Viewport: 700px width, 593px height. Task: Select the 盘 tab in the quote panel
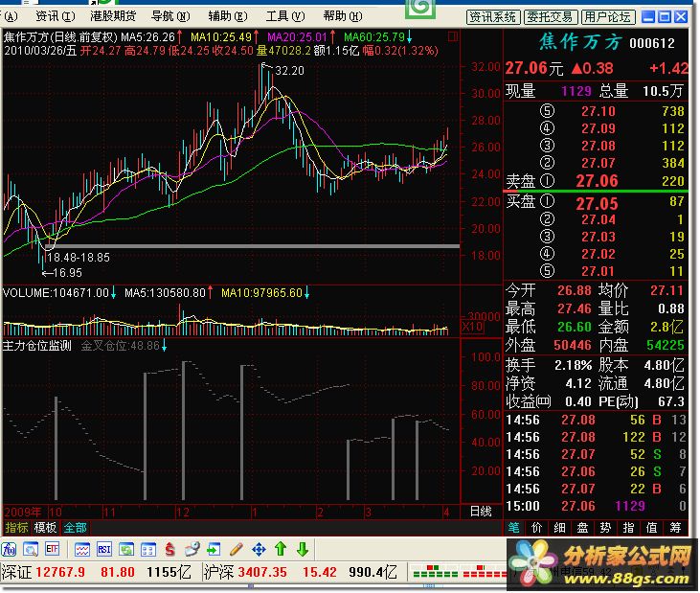click(x=582, y=528)
